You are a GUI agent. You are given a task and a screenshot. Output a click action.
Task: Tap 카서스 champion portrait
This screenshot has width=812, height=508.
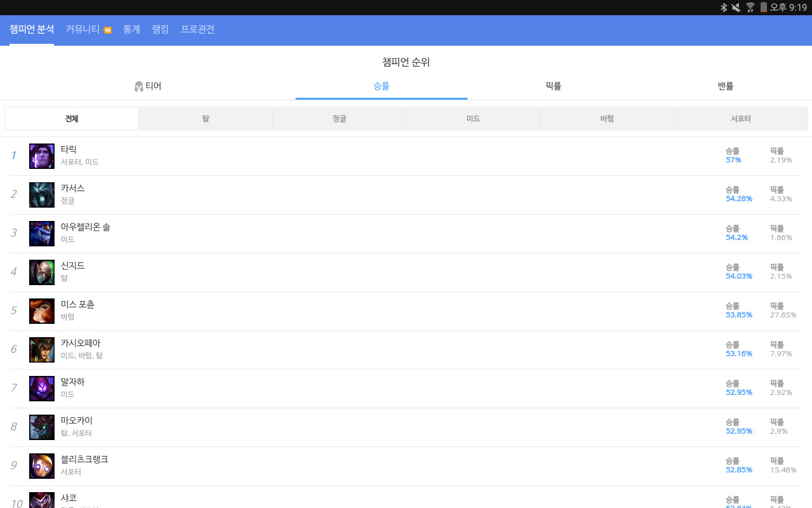point(42,195)
